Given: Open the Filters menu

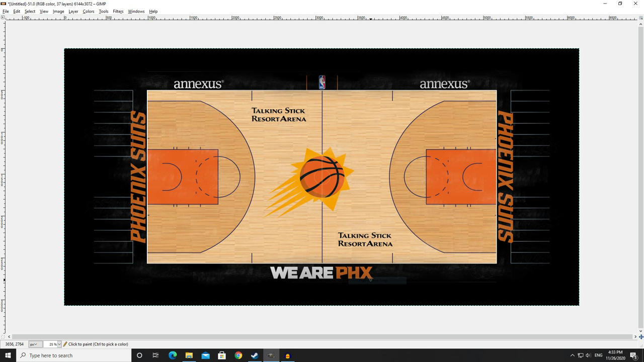Looking at the screenshot, I should 118,11.
